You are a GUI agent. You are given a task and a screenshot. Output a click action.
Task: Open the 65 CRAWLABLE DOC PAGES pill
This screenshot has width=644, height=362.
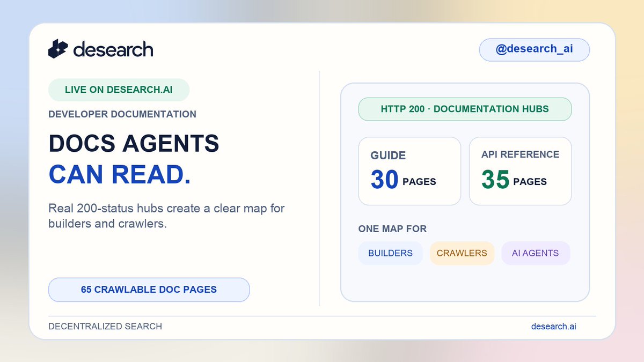pyautogui.click(x=149, y=290)
